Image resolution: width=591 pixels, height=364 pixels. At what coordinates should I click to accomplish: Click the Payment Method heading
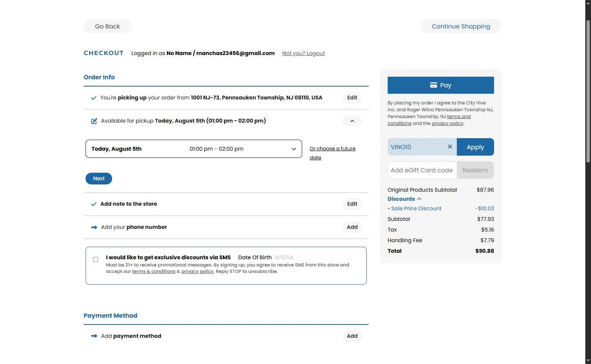[110, 315]
